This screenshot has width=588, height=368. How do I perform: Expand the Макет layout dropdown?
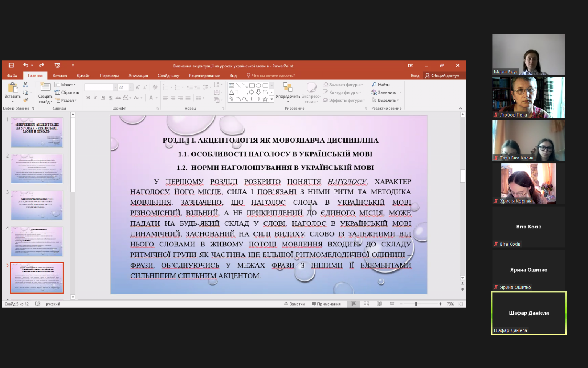(65, 85)
